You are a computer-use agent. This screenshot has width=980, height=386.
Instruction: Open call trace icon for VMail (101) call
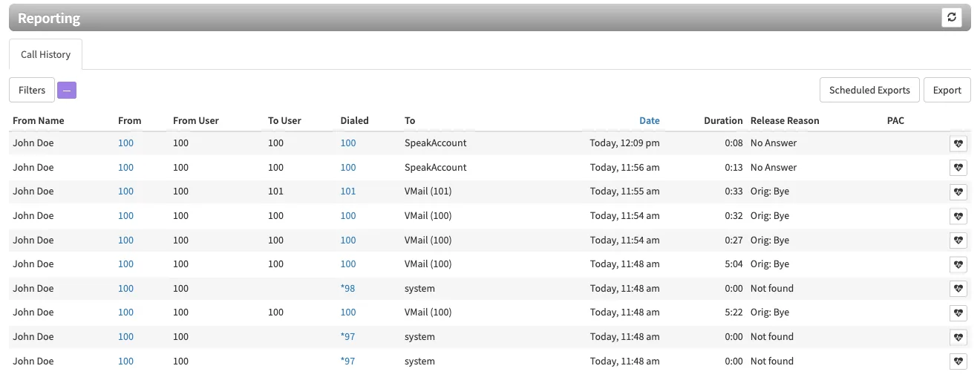tap(958, 192)
